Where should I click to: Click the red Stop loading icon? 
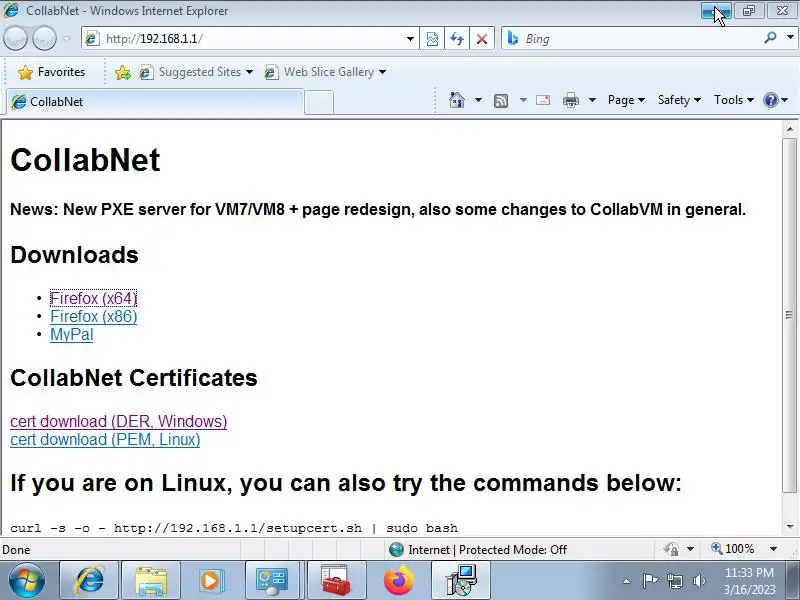coord(481,39)
